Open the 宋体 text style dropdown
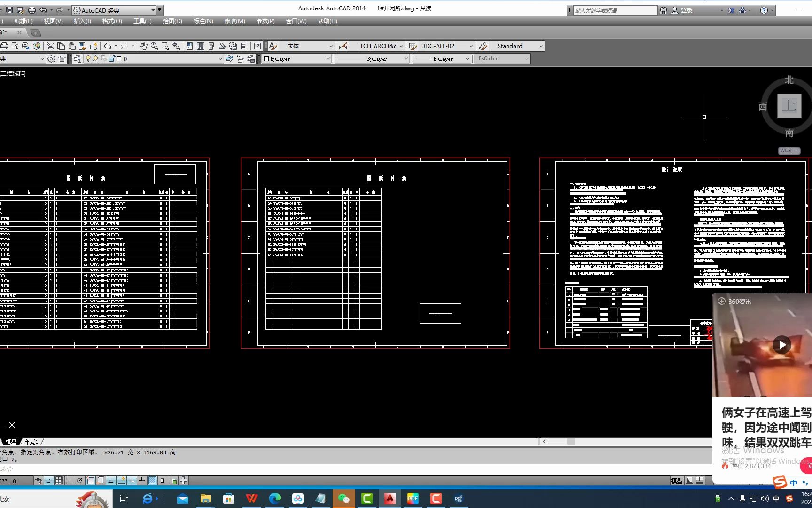812x508 pixels. [x=331, y=46]
